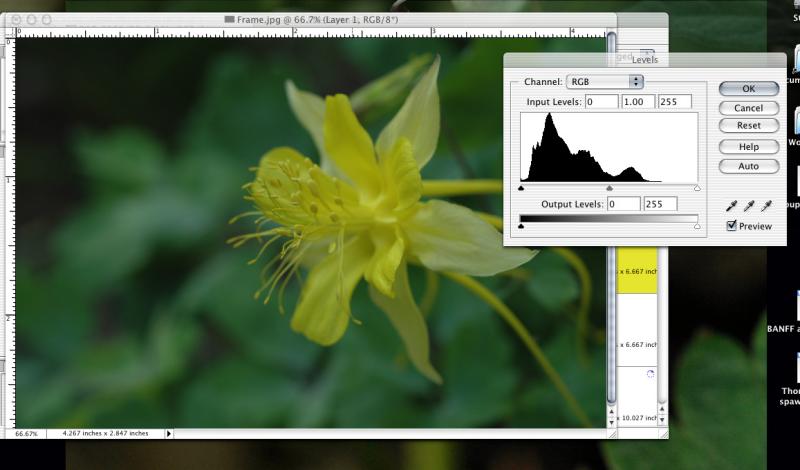Click the white output level slider handle
The height and width of the screenshot is (470, 800).
[697, 226]
